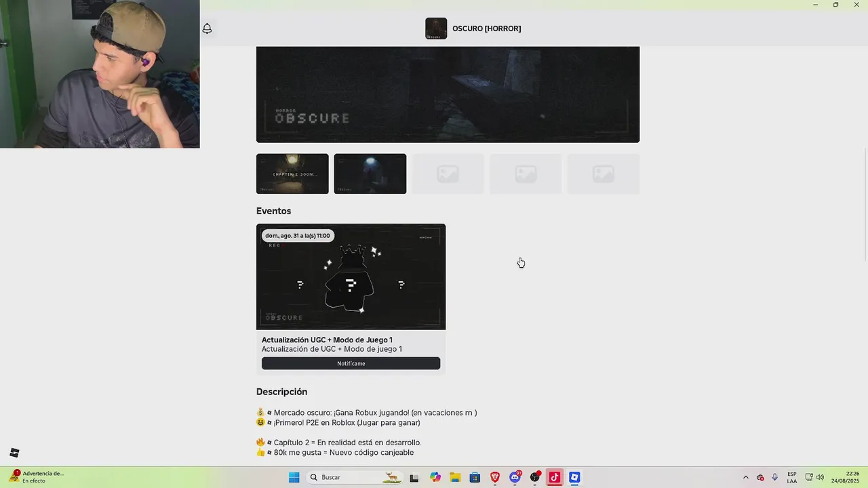Click the '¡Primero! P2E en Roblox' line
The image size is (868, 488).
point(338,422)
